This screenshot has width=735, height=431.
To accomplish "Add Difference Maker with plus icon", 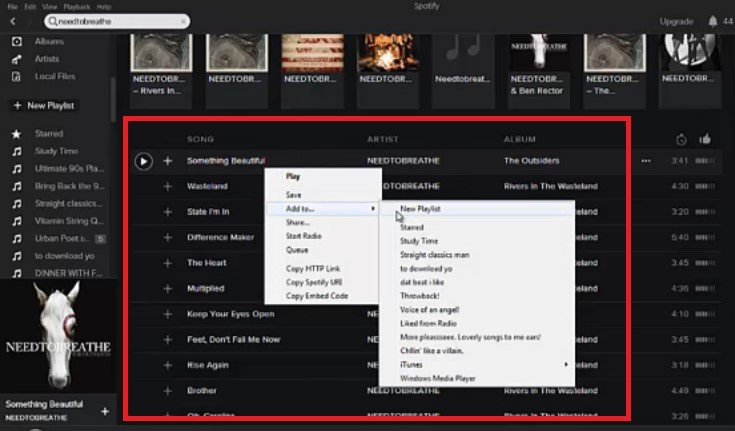I will pos(167,238).
